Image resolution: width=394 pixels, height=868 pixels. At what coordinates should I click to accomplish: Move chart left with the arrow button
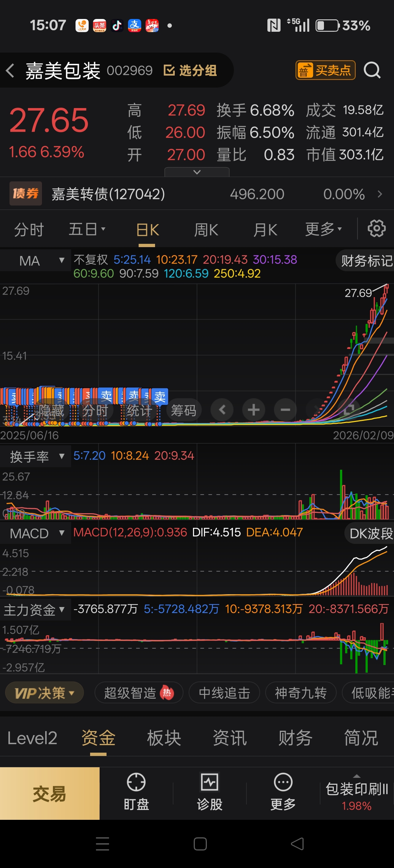(x=222, y=410)
